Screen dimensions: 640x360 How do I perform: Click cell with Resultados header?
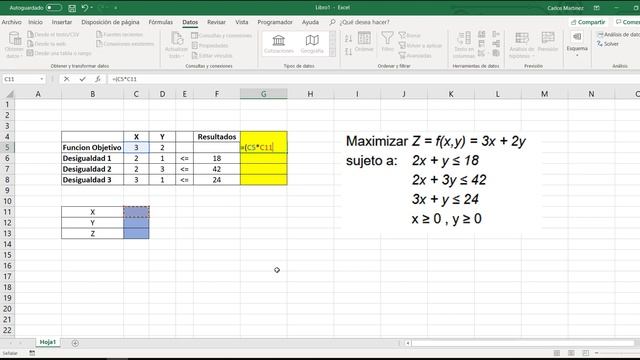217,137
